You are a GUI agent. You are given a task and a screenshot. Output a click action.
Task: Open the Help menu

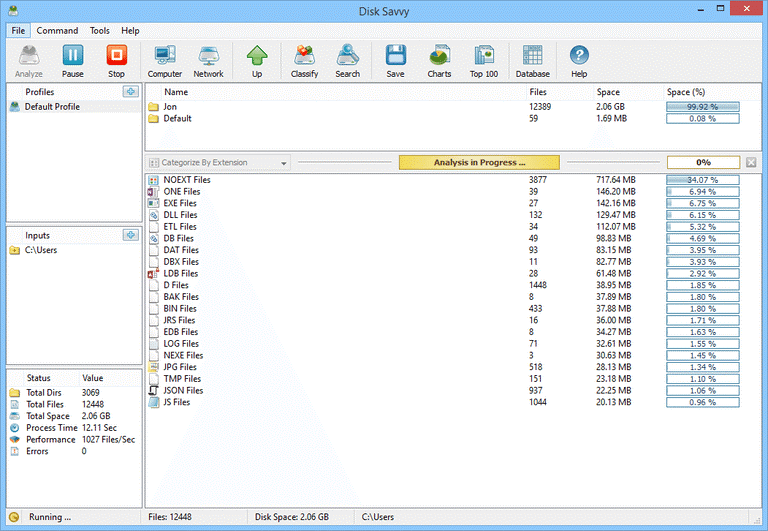(x=130, y=30)
